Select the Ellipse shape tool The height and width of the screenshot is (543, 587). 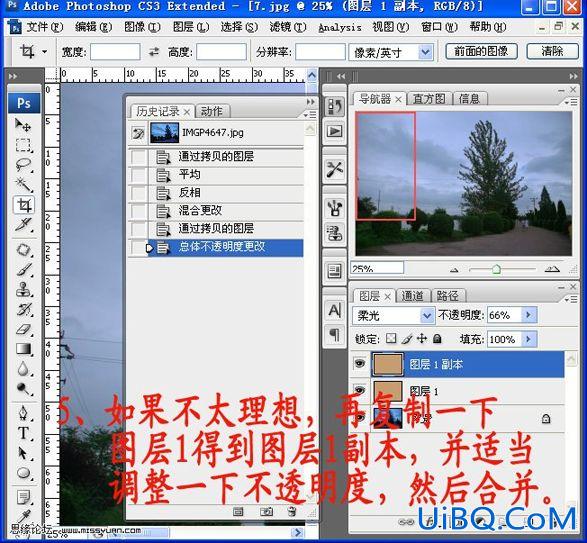[23, 473]
